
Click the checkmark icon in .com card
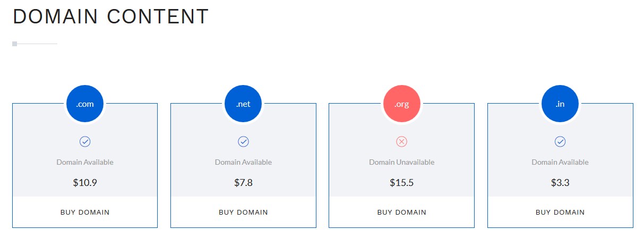coord(85,142)
